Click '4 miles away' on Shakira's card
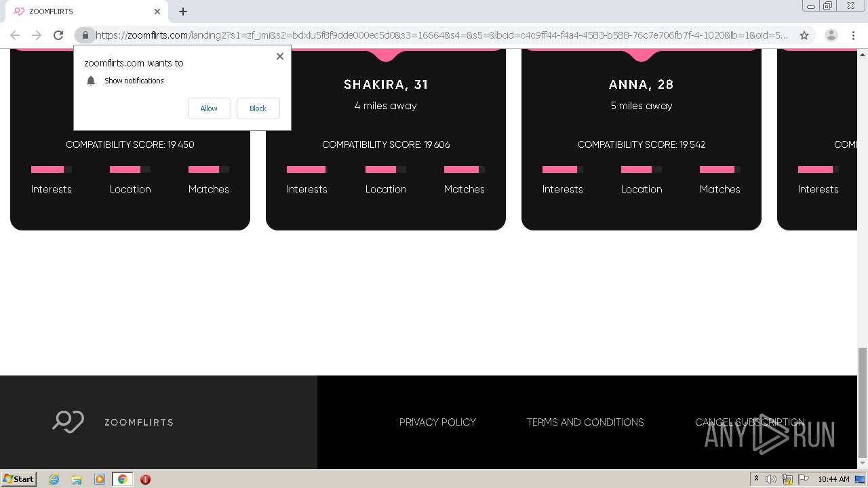 point(386,106)
